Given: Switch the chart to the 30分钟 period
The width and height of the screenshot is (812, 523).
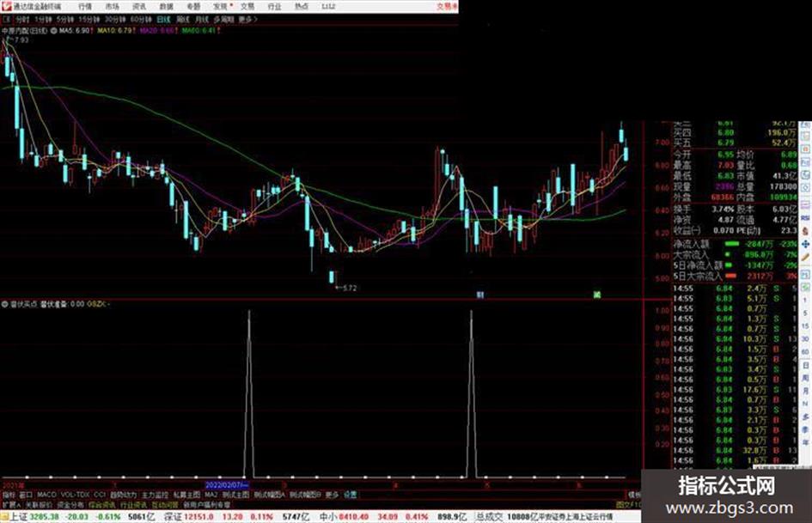Looking at the screenshot, I should click(115, 20).
